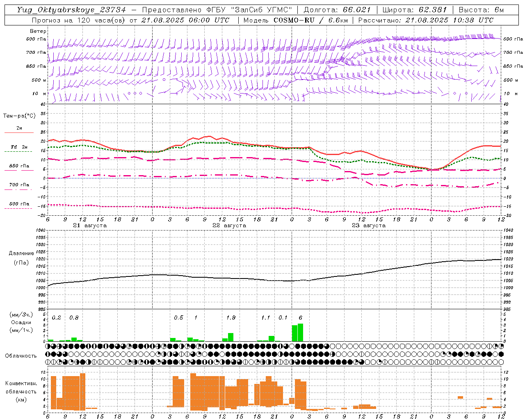Click the 6 precipitation total

click(x=301, y=318)
